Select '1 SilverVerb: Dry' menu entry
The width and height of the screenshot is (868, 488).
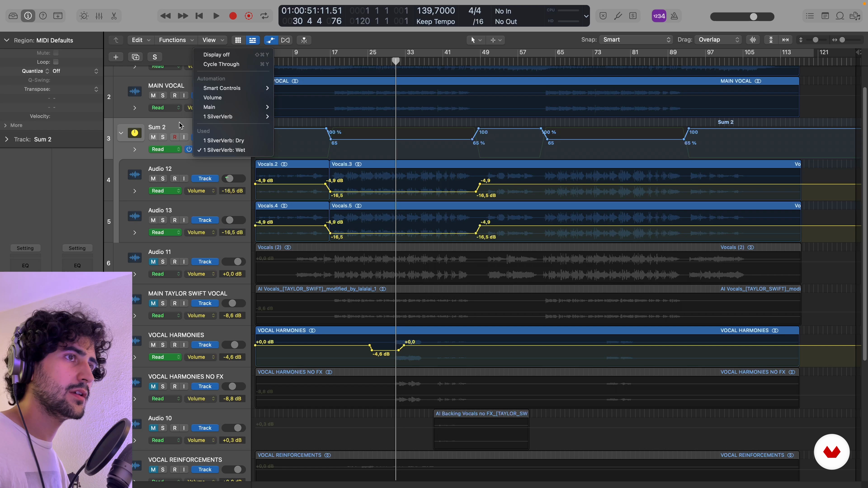point(224,141)
